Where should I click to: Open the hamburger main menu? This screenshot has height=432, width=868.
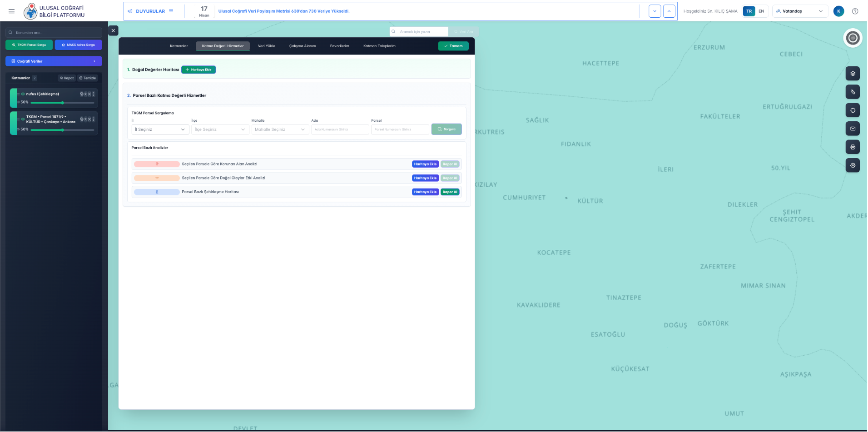pos(12,11)
